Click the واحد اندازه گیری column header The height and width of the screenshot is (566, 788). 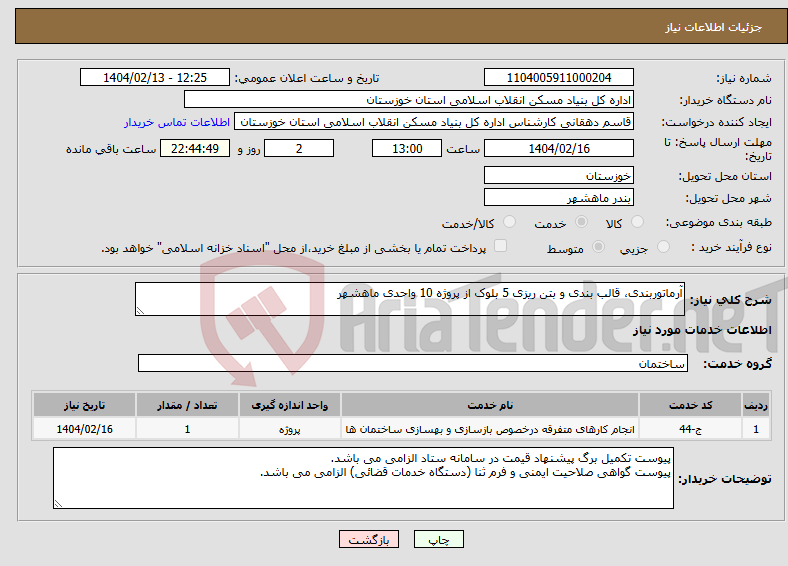click(x=289, y=405)
